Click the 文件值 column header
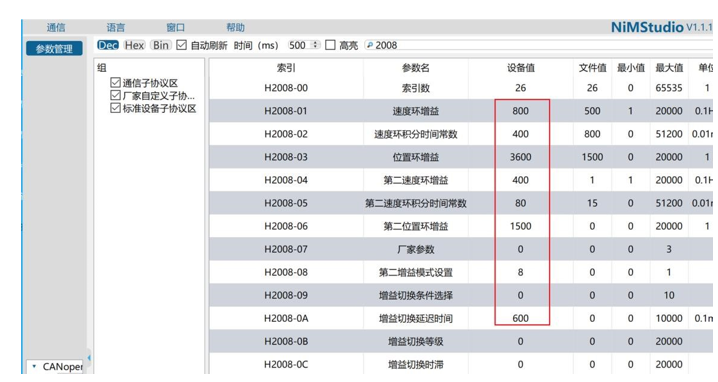The width and height of the screenshot is (718, 382). coord(592,68)
